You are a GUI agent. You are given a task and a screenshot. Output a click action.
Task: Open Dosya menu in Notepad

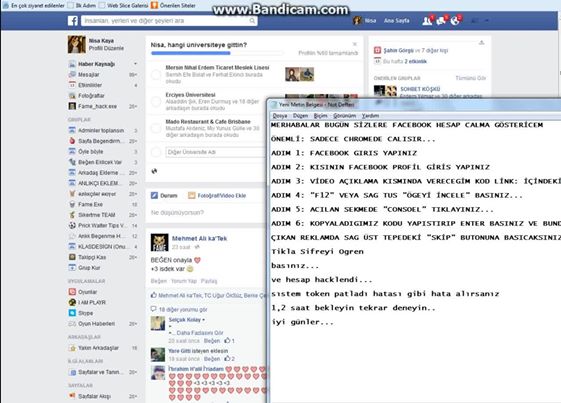280,116
